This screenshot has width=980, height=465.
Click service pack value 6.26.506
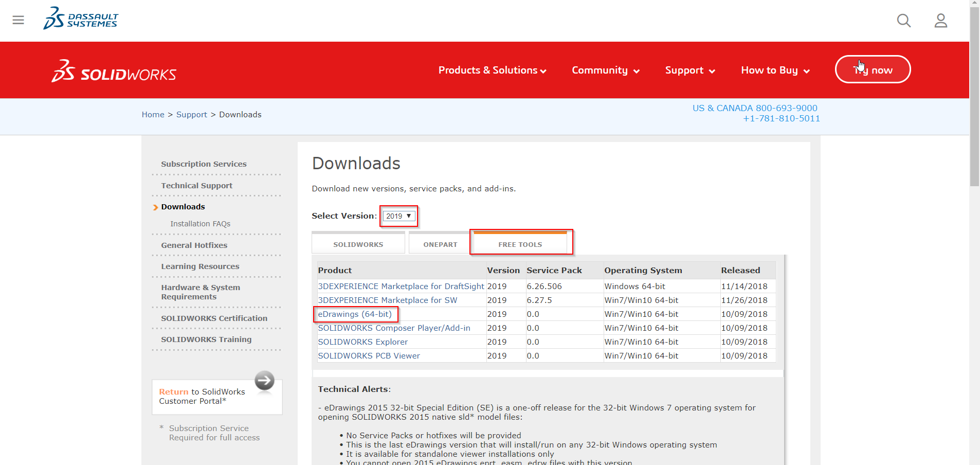point(544,287)
